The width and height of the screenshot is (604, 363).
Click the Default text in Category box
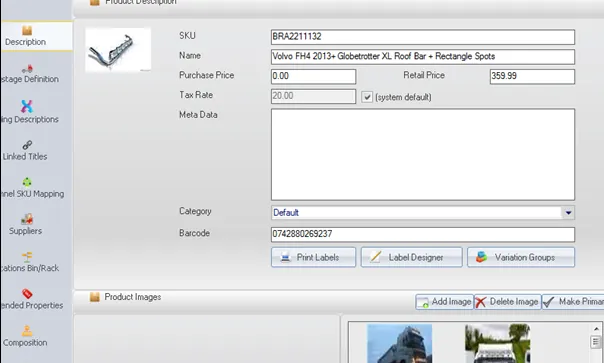click(x=286, y=213)
